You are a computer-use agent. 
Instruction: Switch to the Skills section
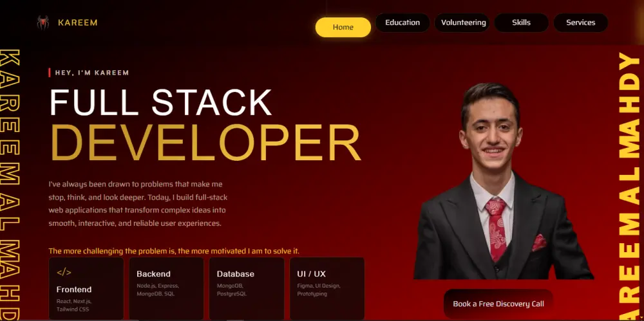[x=521, y=23]
